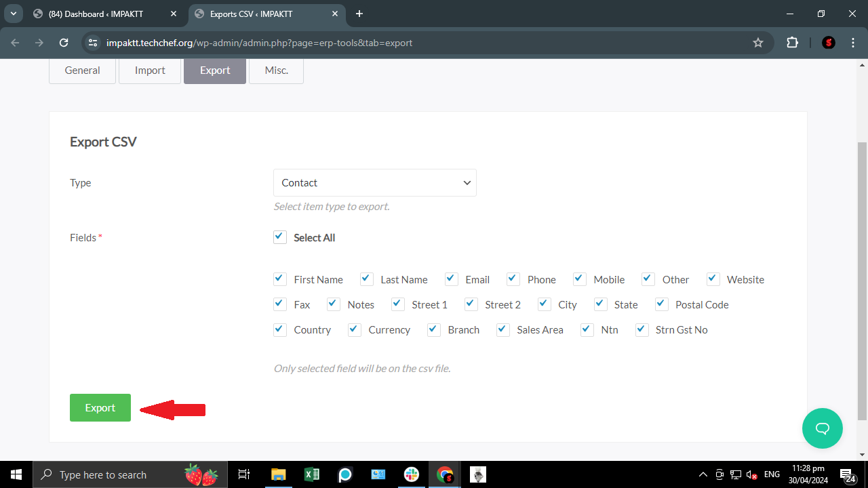The width and height of the screenshot is (868, 488).
Task: Toggle the Sales Area checkbox
Action: point(503,329)
